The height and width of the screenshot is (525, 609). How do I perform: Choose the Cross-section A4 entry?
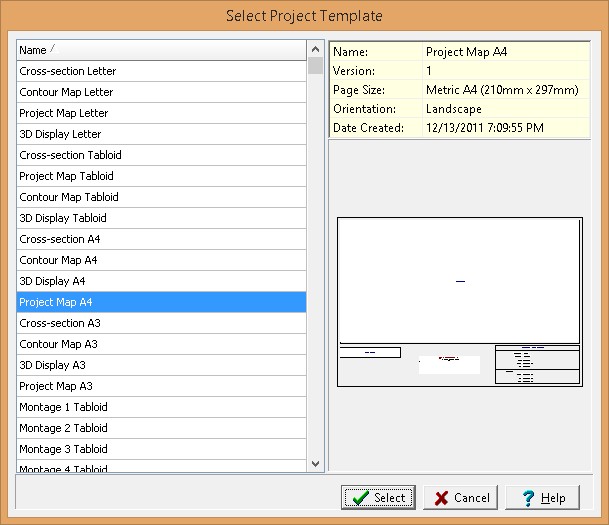pyautogui.click(x=60, y=239)
